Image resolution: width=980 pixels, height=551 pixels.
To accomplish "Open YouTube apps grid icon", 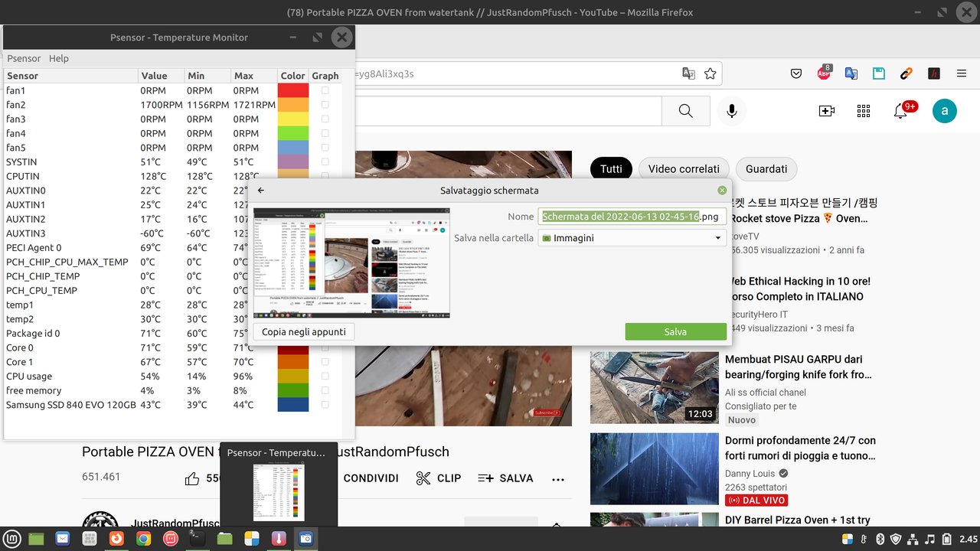I will pyautogui.click(x=864, y=111).
